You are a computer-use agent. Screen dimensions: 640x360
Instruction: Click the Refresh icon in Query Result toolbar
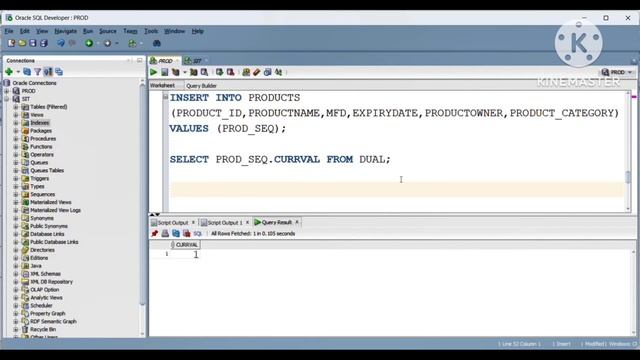(x=176, y=233)
